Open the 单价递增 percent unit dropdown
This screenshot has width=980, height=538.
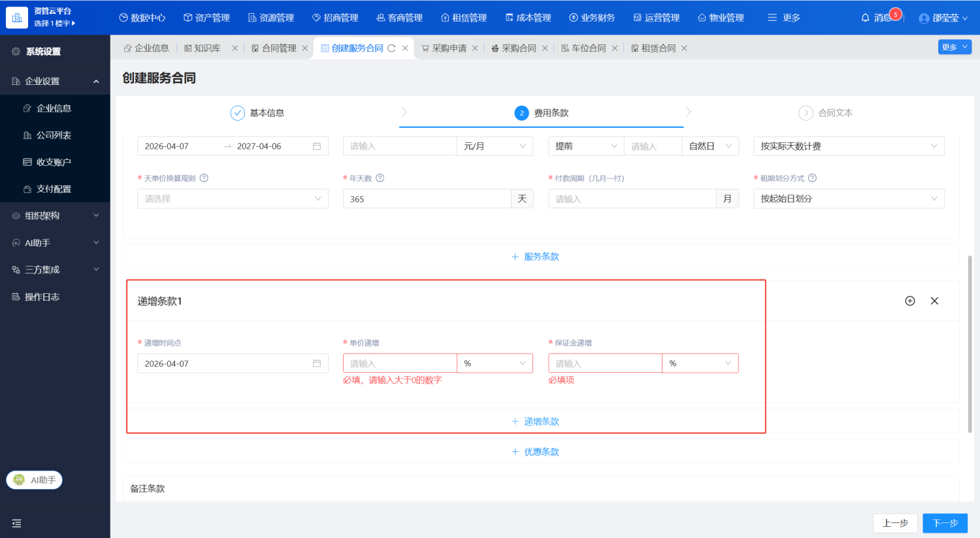coord(495,364)
